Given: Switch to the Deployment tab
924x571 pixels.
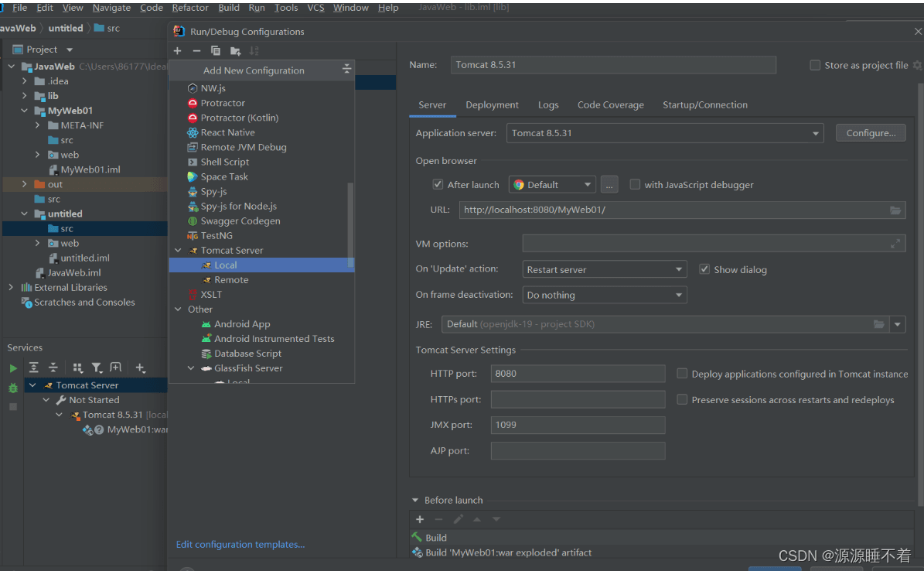Looking at the screenshot, I should pos(492,105).
